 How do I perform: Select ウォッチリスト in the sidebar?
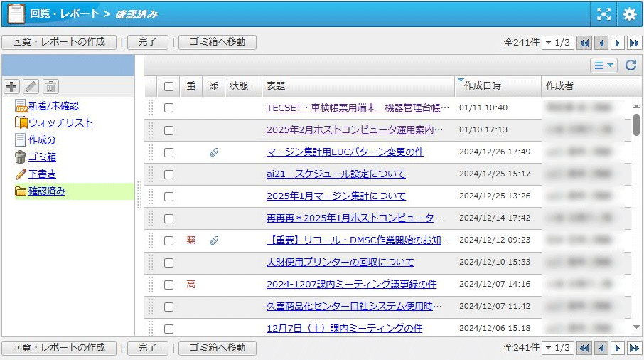coord(60,123)
